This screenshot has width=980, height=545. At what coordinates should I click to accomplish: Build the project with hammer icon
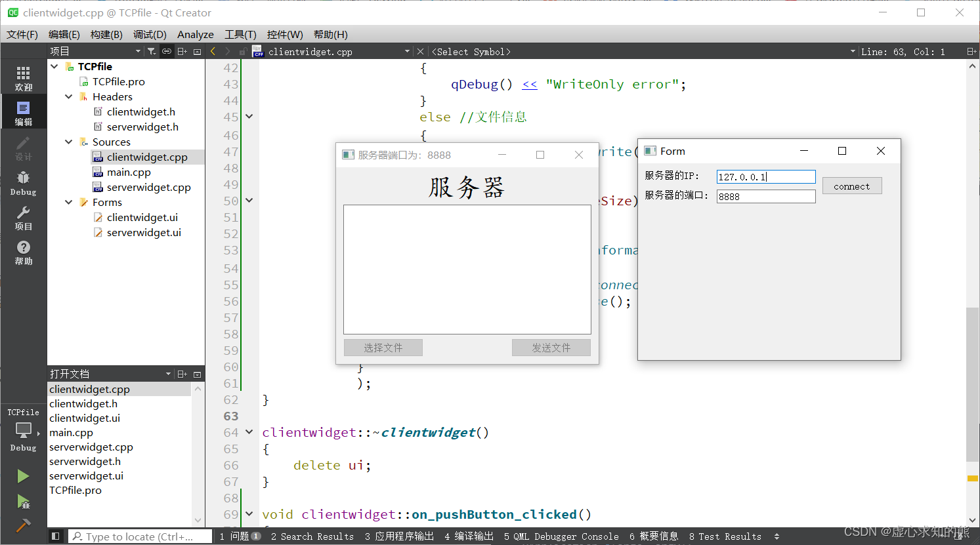(23, 525)
